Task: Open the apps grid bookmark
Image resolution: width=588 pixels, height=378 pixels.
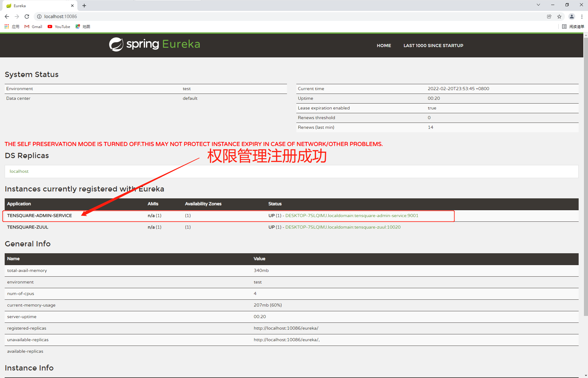Action: click(x=12, y=27)
